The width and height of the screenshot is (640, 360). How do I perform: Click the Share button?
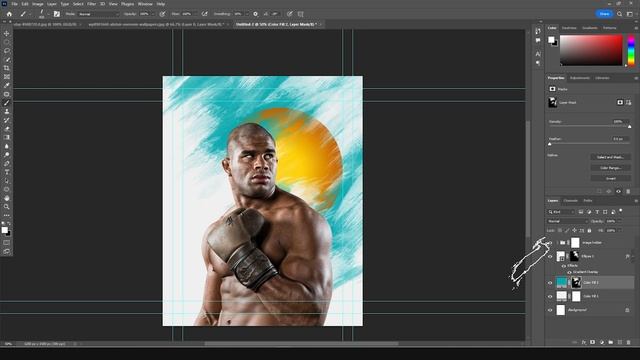tap(604, 14)
